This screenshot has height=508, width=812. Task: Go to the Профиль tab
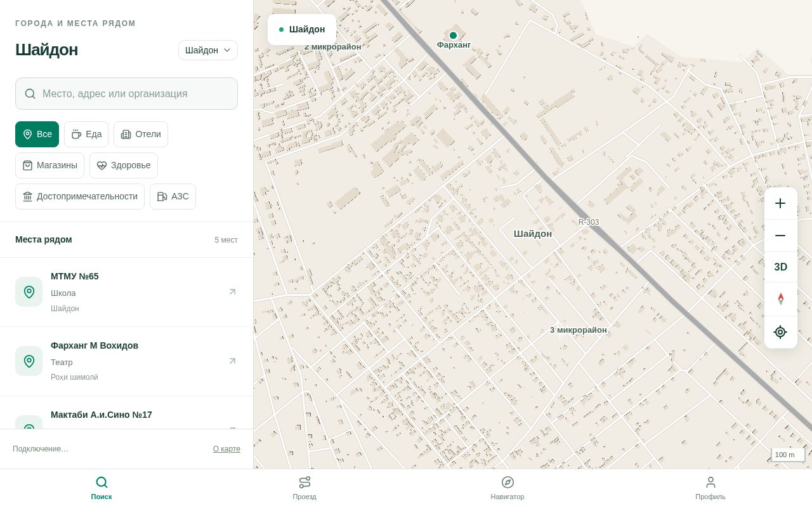click(710, 488)
